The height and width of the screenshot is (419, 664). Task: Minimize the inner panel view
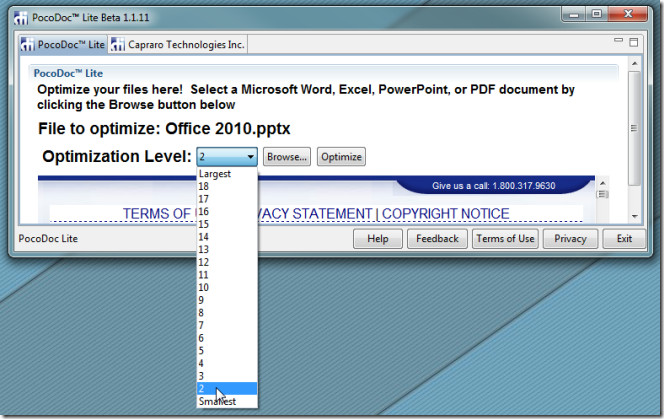618,41
